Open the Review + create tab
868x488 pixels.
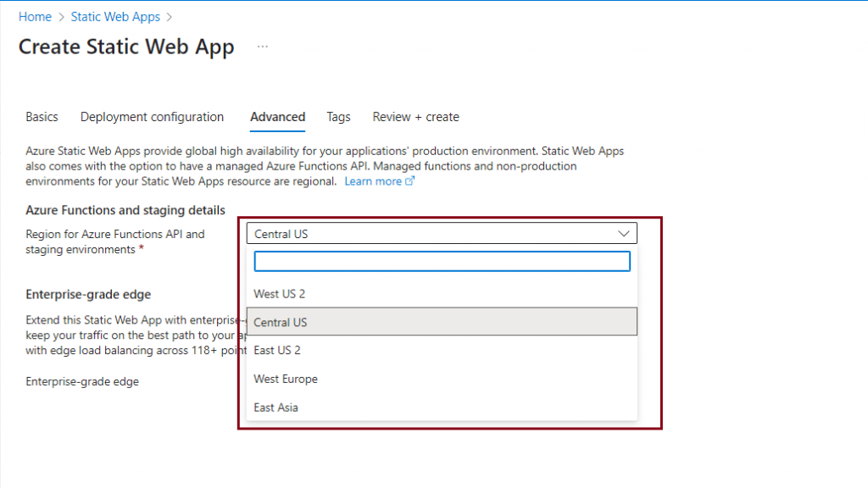(x=415, y=117)
